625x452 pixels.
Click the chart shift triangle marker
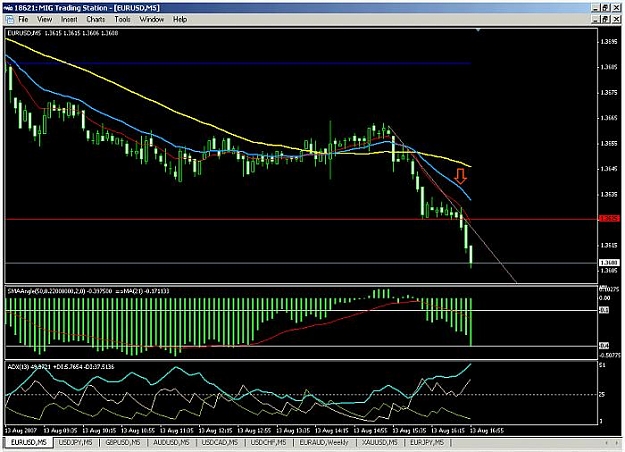pyautogui.click(x=478, y=30)
